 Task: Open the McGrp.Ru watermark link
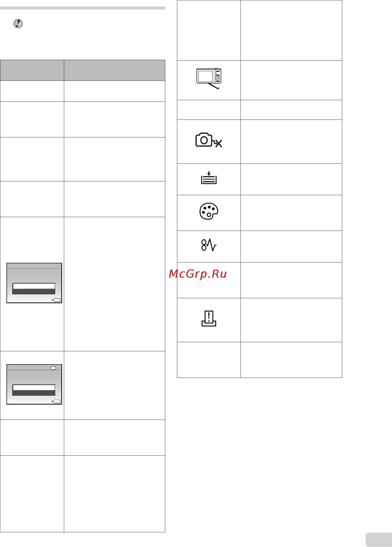198,274
